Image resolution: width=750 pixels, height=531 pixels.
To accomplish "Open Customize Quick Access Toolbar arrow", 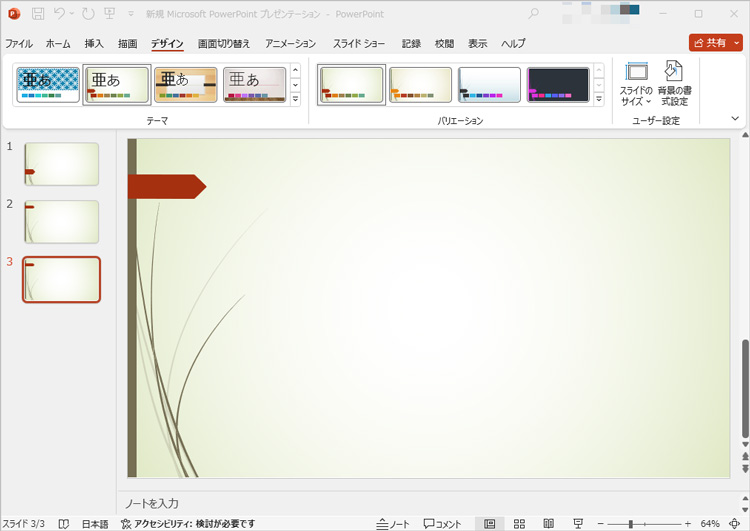I will [x=131, y=14].
